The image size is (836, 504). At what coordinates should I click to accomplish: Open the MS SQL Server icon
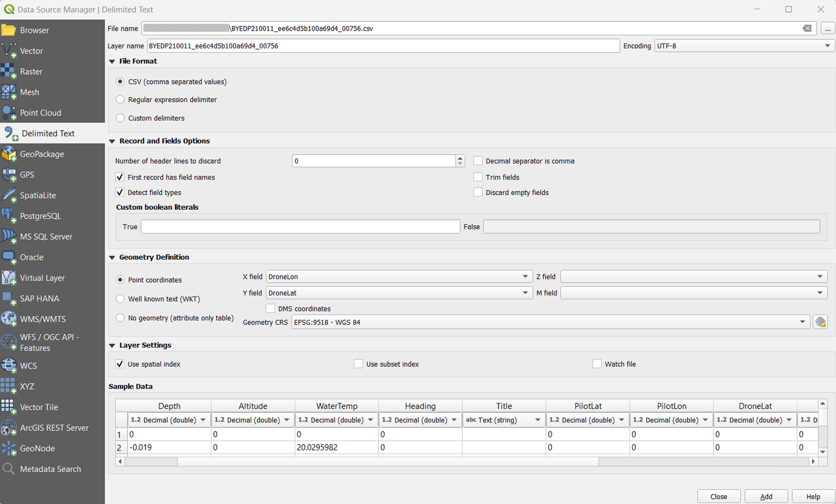coord(9,237)
